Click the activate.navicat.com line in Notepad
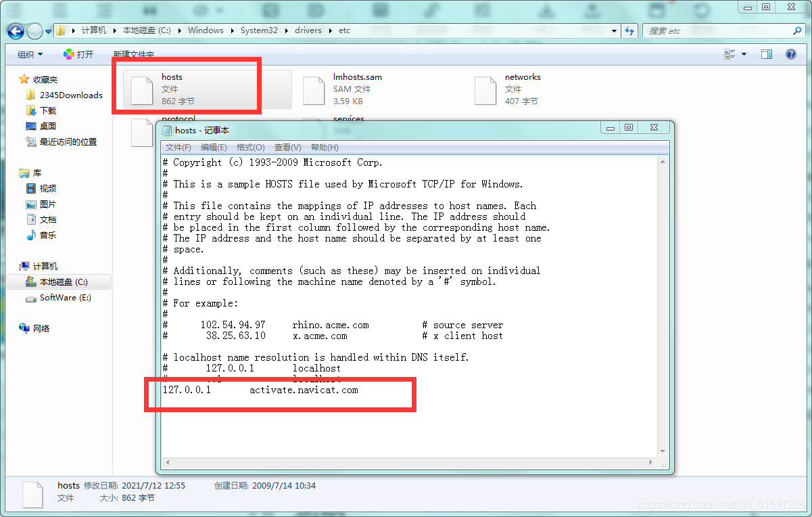 [x=260, y=390]
